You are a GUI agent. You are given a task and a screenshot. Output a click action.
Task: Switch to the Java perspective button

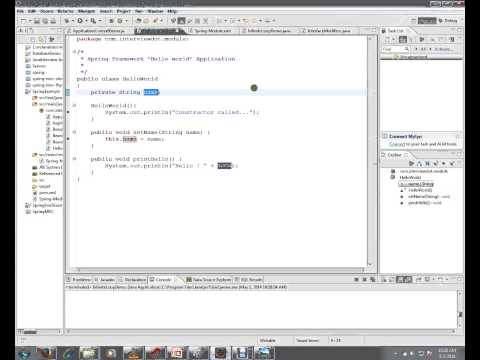coord(427,21)
